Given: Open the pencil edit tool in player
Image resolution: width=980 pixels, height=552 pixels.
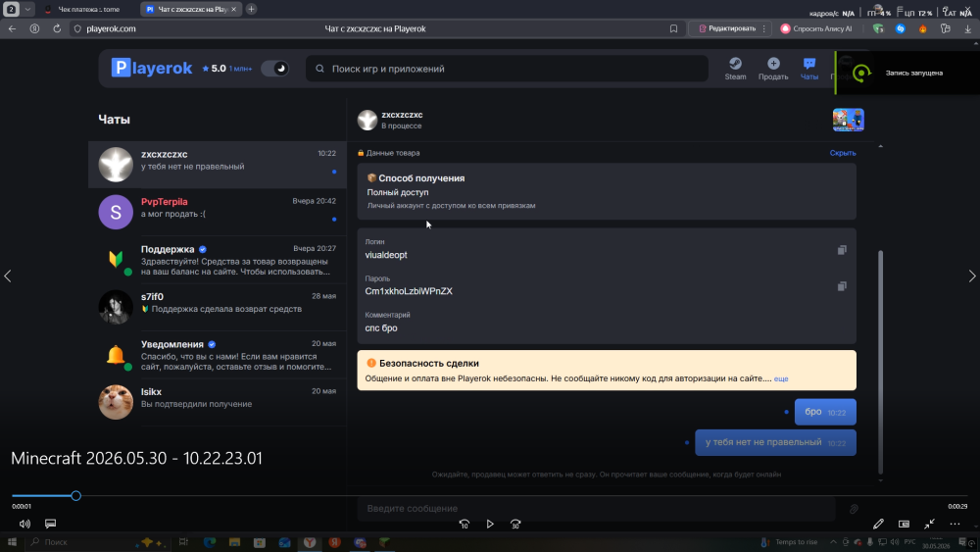Looking at the screenshot, I should coord(878,524).
